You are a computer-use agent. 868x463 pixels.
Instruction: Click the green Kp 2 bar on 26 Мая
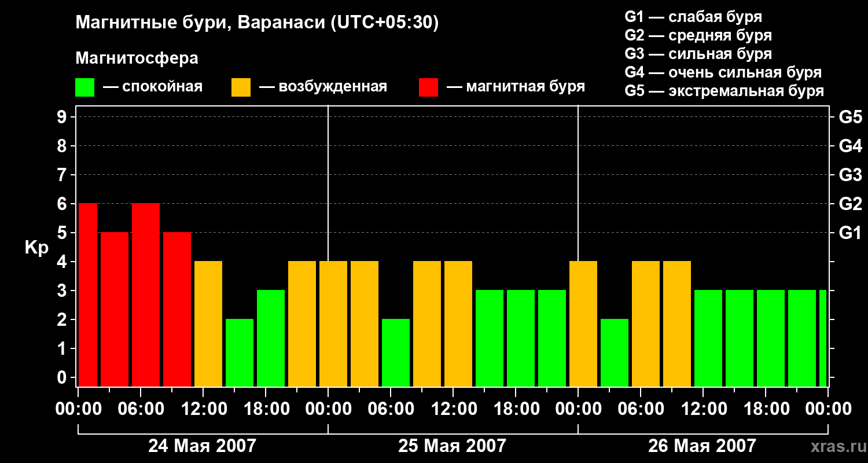click(x=615, y=353)
